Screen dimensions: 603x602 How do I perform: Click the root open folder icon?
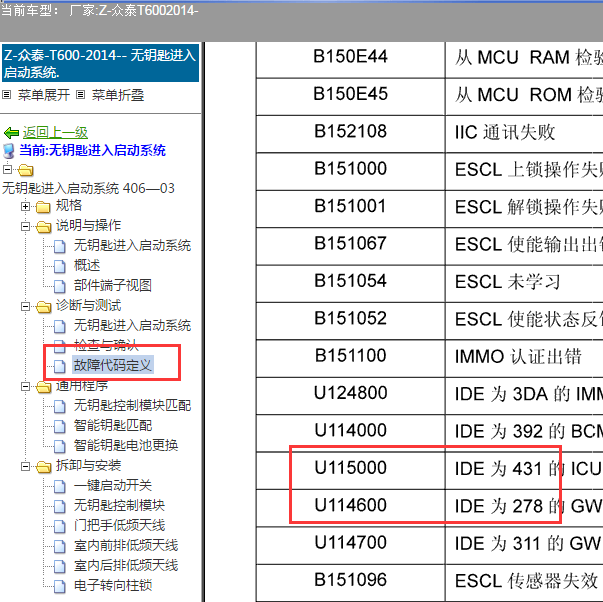coord(25,170)
